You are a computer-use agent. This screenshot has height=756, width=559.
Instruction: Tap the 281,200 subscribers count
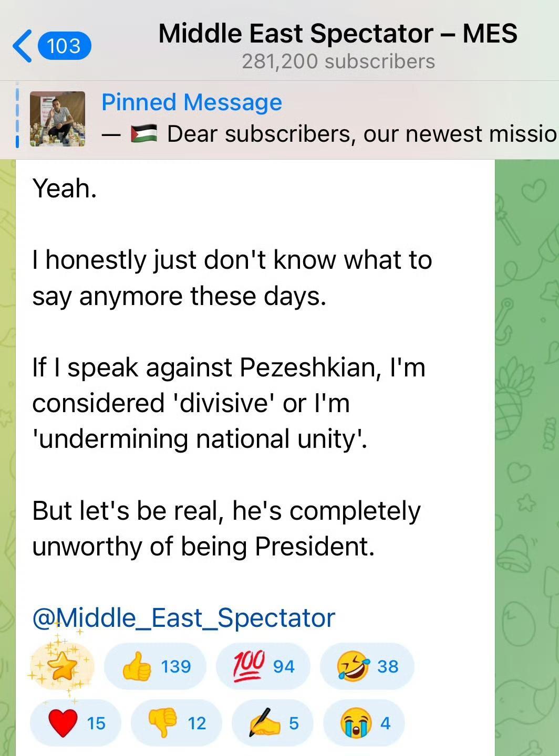point(338,62)
